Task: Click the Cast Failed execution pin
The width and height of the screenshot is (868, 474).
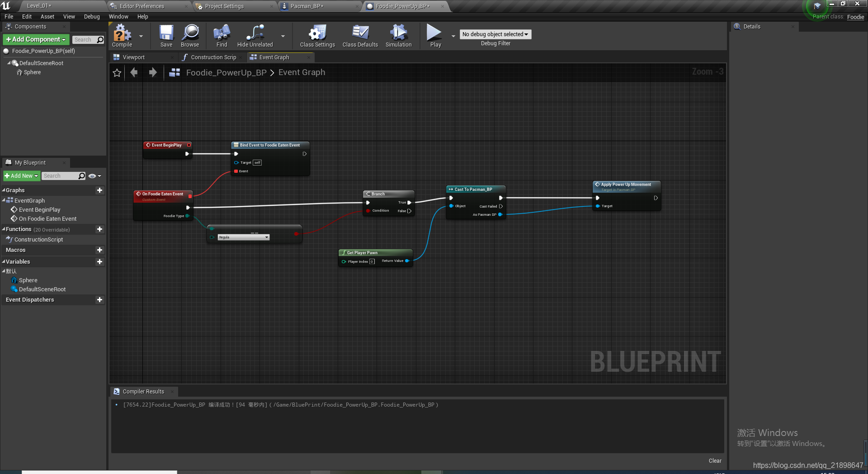Action: click(x=501, y=206)
